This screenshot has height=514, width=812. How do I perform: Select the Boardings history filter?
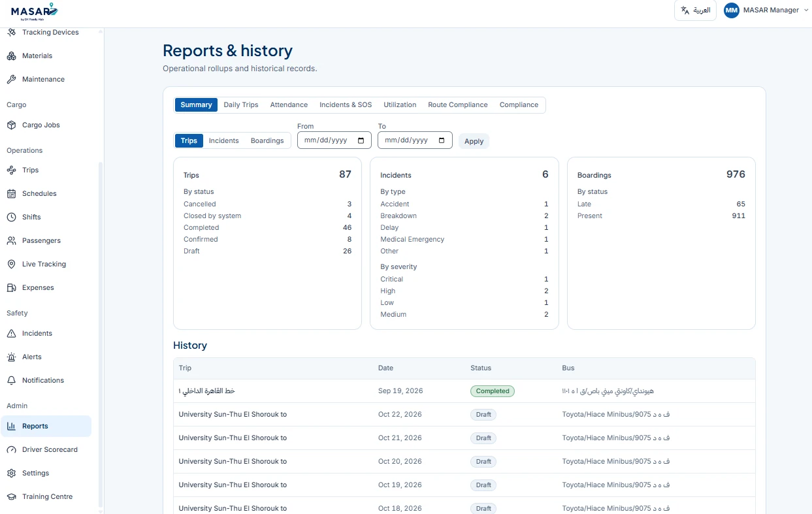click(267, 140)
